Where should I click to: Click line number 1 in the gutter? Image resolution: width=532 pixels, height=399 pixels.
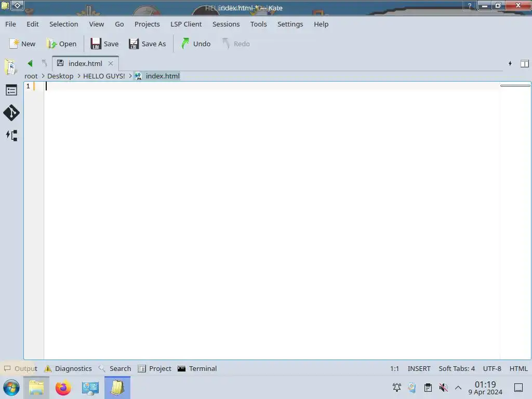tap(28, 86)
